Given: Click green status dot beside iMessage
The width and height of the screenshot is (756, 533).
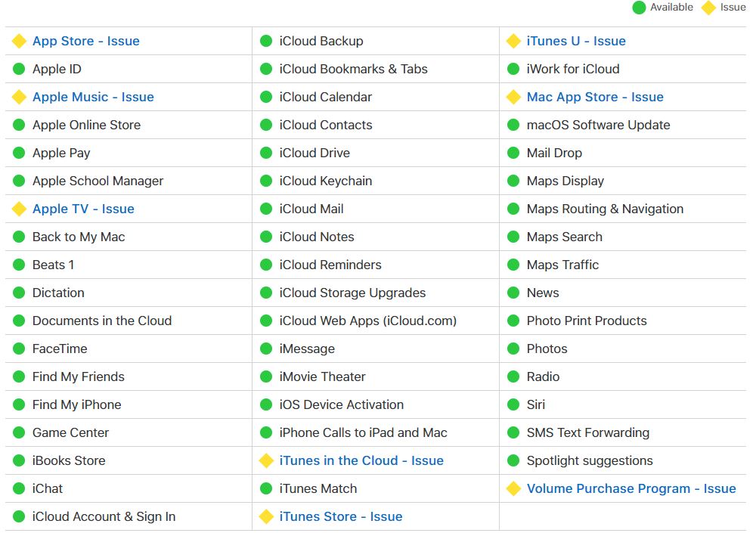Looking at the screenshot, I should (x=266, y=349).
